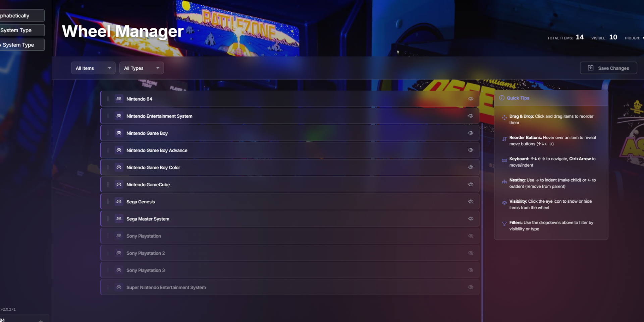Image resolution: width=644 pixels, height=322 pixels.
Task: Click gamepad icon on Nintendo GameCube row
Action: pyautogui.click(x=119, y=184)
